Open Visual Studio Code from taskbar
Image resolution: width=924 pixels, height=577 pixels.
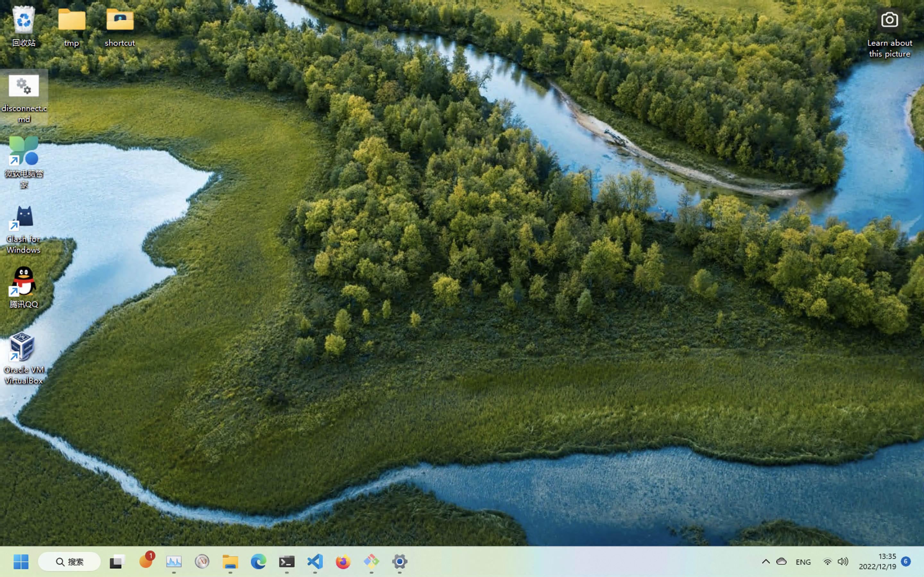click(x=315, y=561)
